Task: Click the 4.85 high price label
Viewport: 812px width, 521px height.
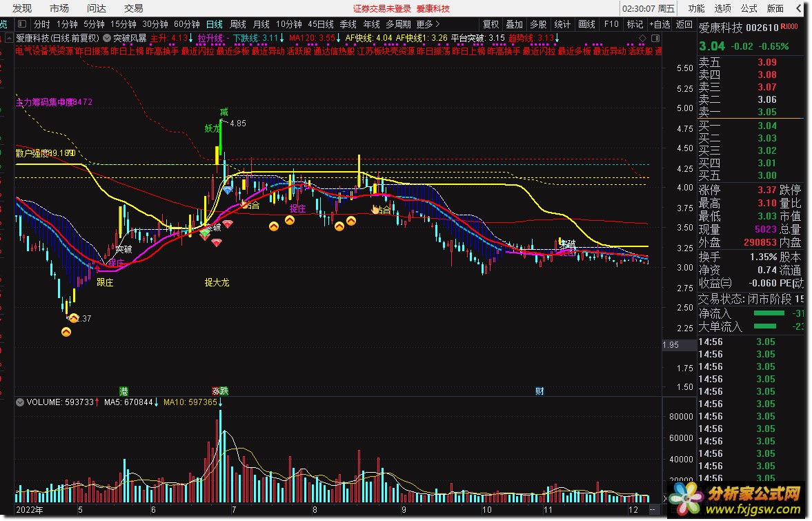Action: (238, 124)
